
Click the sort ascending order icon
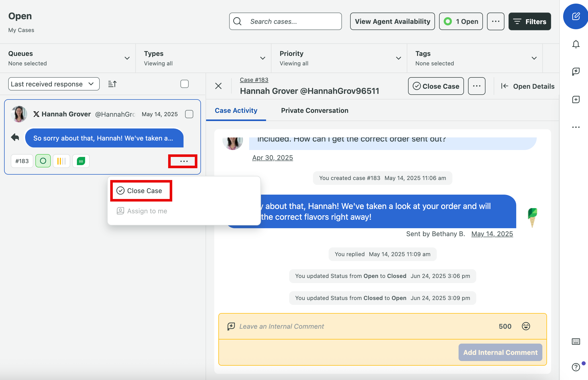click(x=112, y=84)
